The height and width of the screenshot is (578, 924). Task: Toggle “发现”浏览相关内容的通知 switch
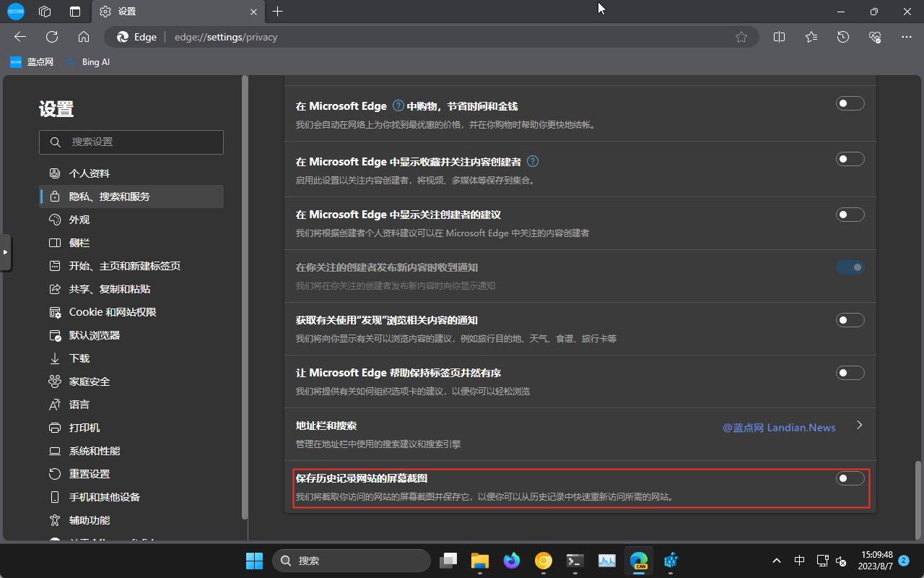850,320
